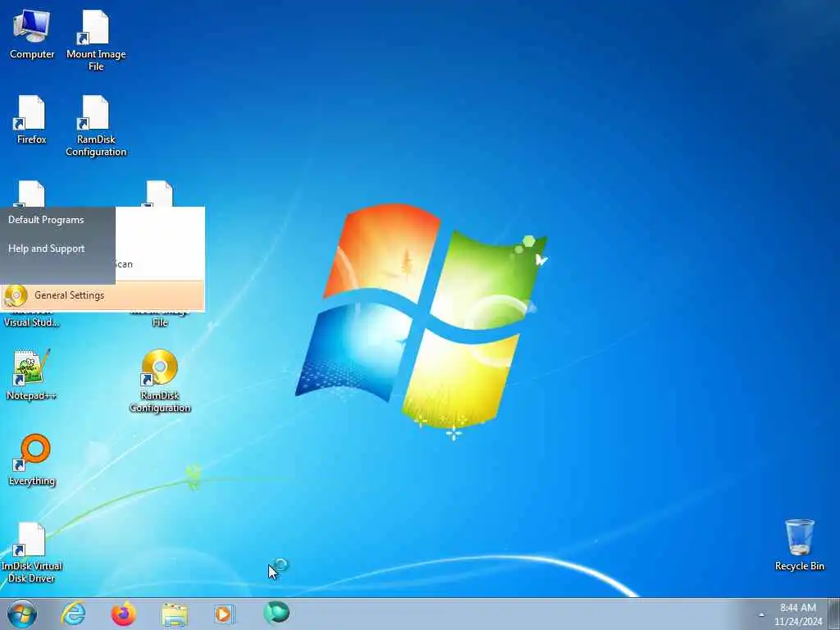This screenshot has height=630, width=840.
Task: Open Default Programs from the Start menu
Action: (x=46, y=220)
